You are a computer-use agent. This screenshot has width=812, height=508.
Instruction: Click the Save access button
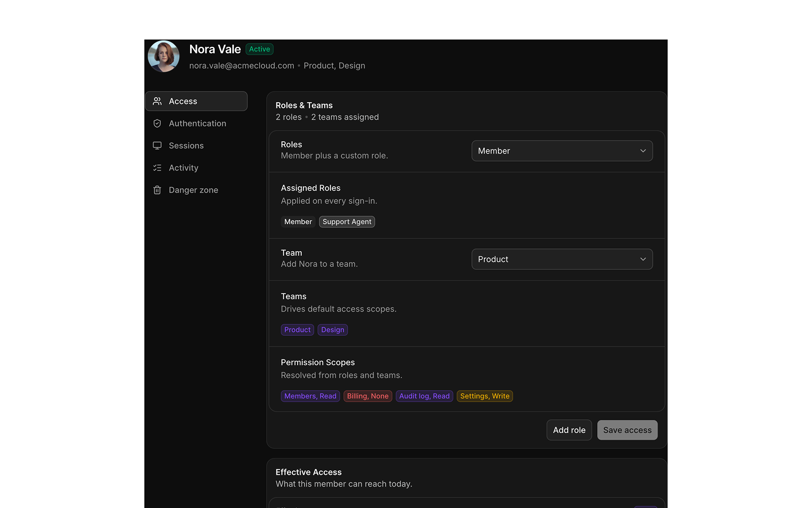coord(627,430)
